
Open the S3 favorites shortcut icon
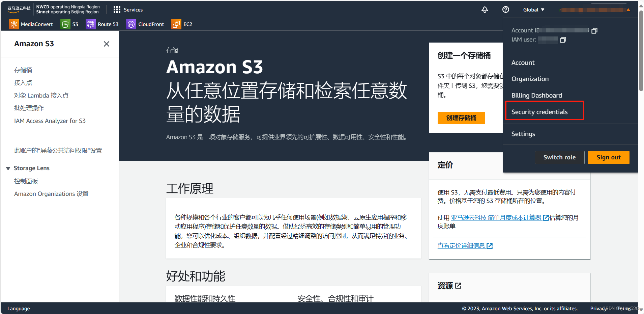pos(66,24)
